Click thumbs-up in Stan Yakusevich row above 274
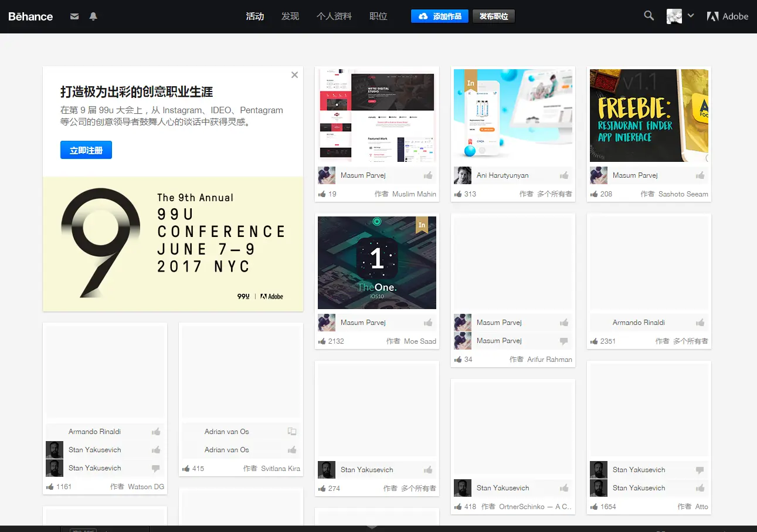 [428, 470]
